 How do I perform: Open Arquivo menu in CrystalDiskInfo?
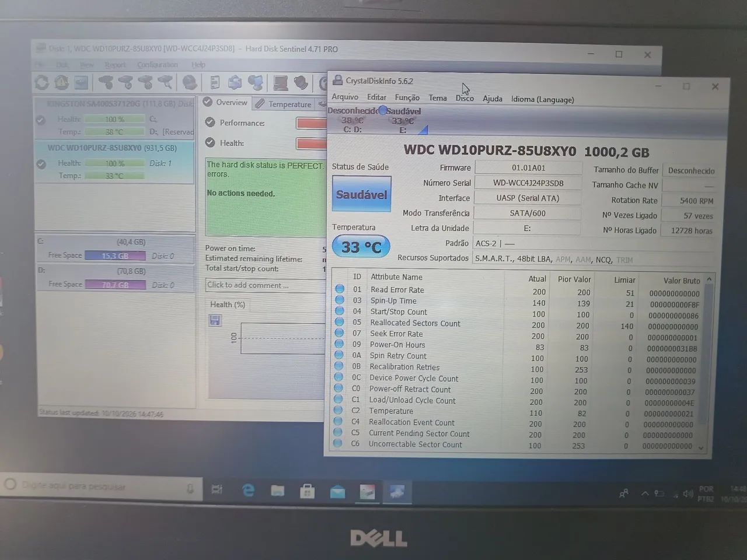click(345, 97)
